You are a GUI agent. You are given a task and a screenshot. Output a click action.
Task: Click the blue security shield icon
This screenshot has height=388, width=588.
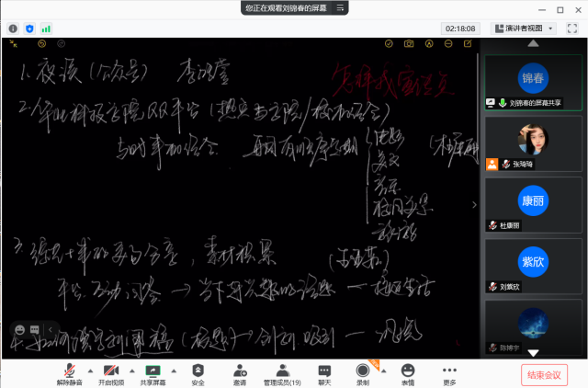29,29
